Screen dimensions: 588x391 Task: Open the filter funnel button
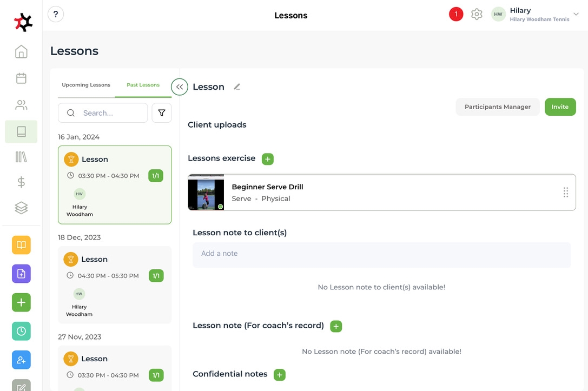[x=162, y=113]
